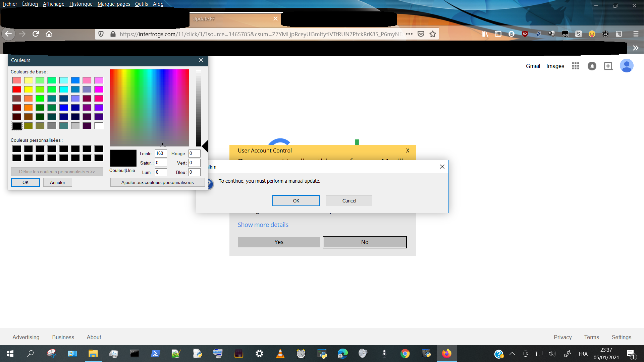Bookmark this page with the star icon
Viewport: 644px width, 362px height.
click(433, 34)
